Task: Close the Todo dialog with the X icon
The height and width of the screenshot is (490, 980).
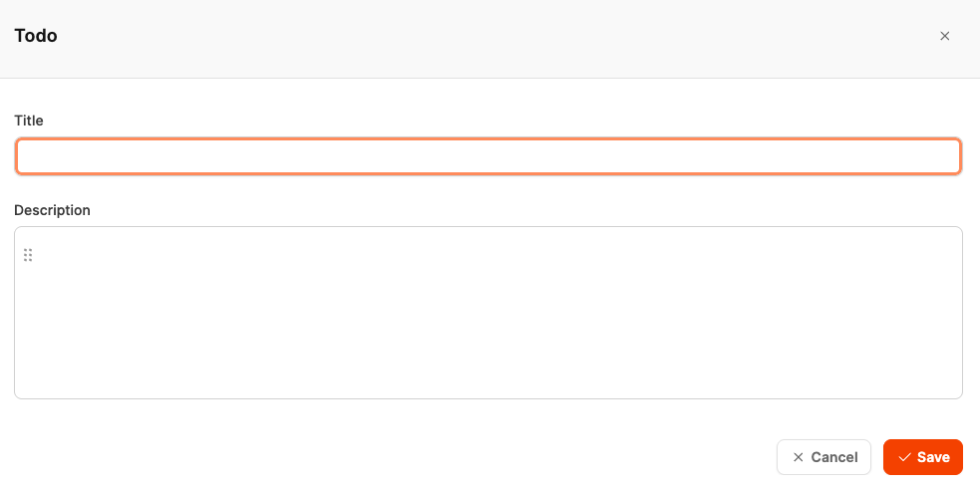Action: [x=944, y=36]
